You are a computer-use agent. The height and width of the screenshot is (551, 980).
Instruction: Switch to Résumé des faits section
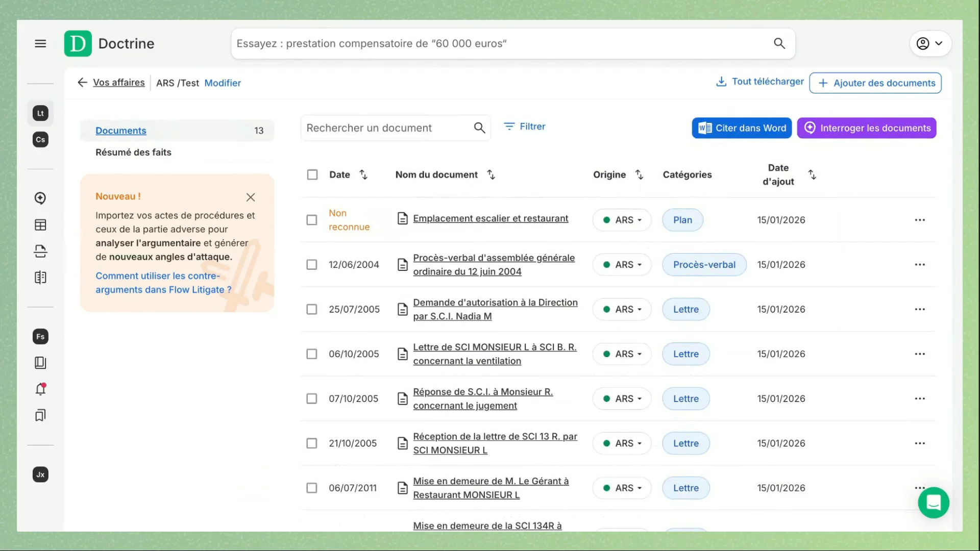coord(133,152)
